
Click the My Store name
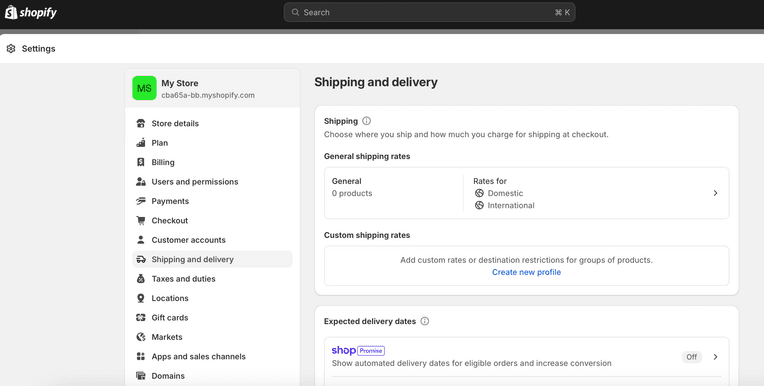(x=180, y=83)
